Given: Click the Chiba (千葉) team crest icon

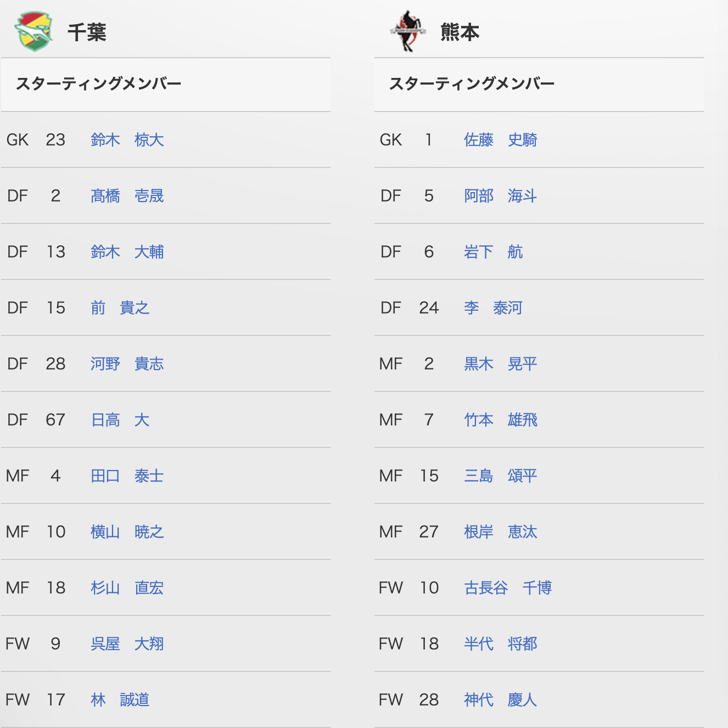Looking at the screenshot, I should tap(33, 31).
